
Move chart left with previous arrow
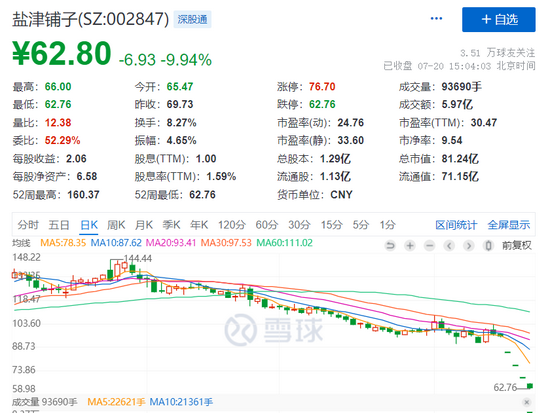[449, 246]
